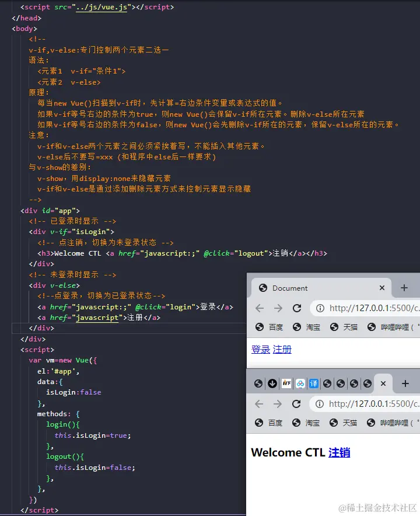
Task: Click the v-if="isLogin" attribute in the code
Action: [x=80, y=232]
